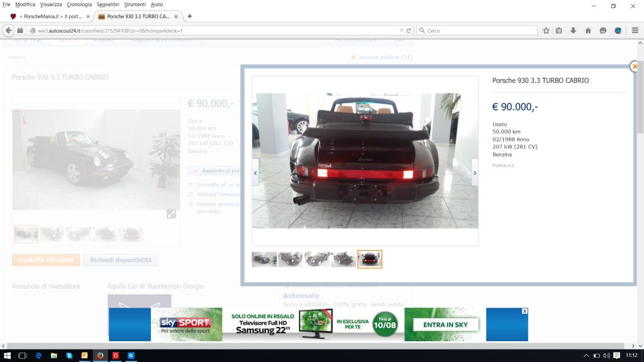Open the File menu
The image size is (644, 362).
click(6, 4)
